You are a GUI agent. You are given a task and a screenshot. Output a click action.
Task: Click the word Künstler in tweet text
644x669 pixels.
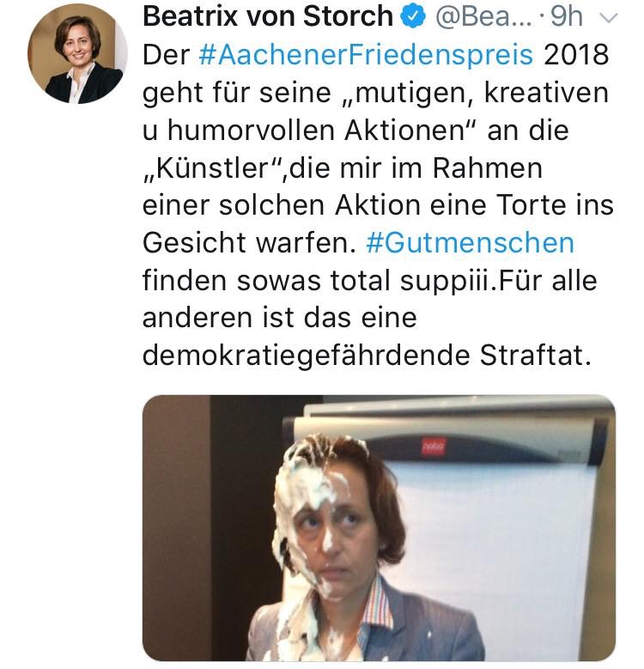click(212, 167)
